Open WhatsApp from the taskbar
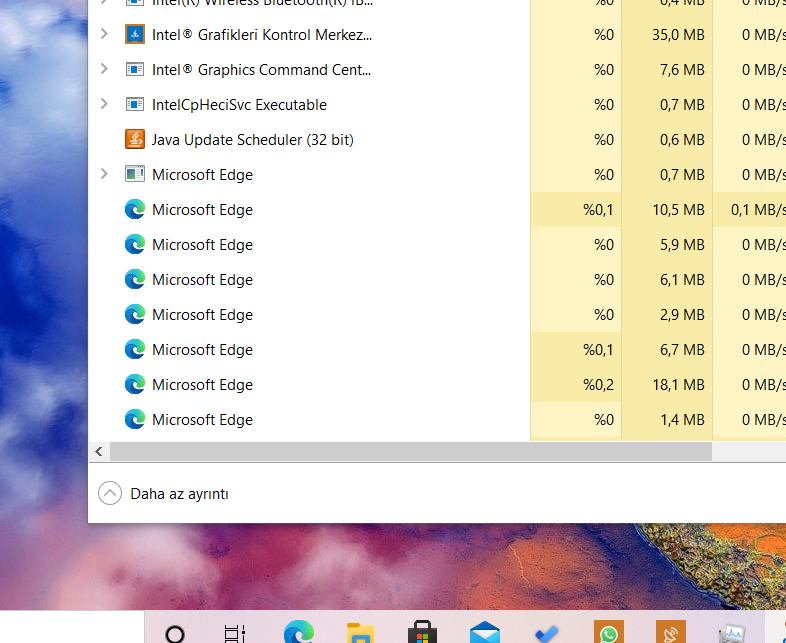This screenshot has width=786, height=643. [608, 633]
